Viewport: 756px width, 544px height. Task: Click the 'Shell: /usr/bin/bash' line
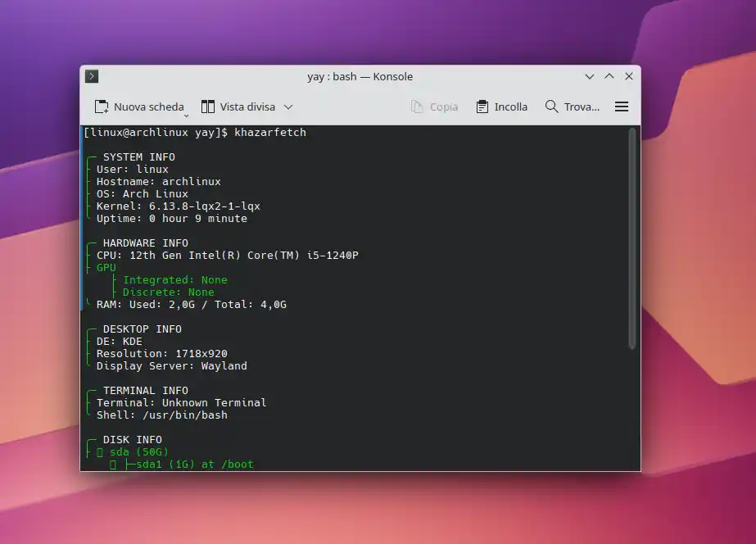[x=162, y=415]
